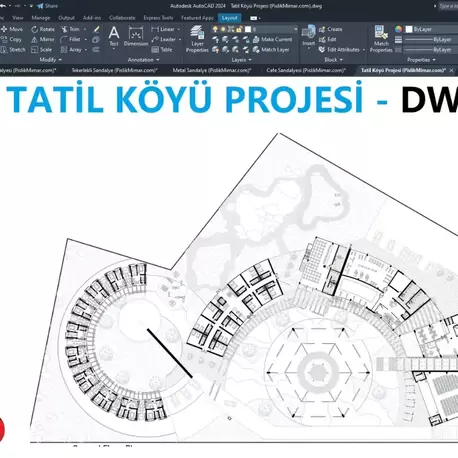Select the Copy tool
458x458 pixels.
[x=11, y=39]
